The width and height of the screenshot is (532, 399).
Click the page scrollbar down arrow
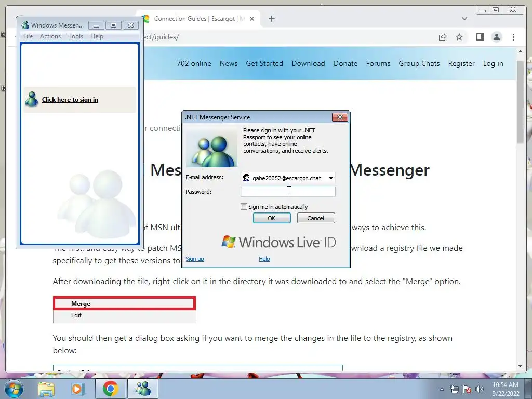[520, 366]
